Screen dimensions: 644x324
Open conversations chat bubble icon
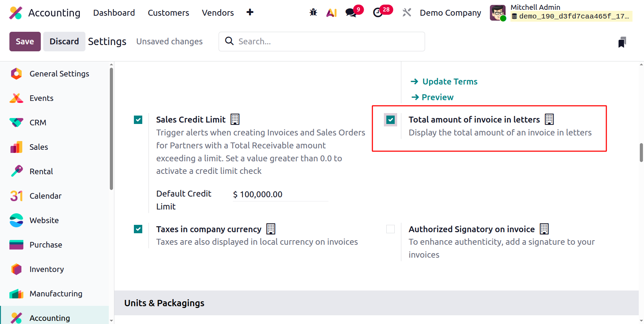351,13
